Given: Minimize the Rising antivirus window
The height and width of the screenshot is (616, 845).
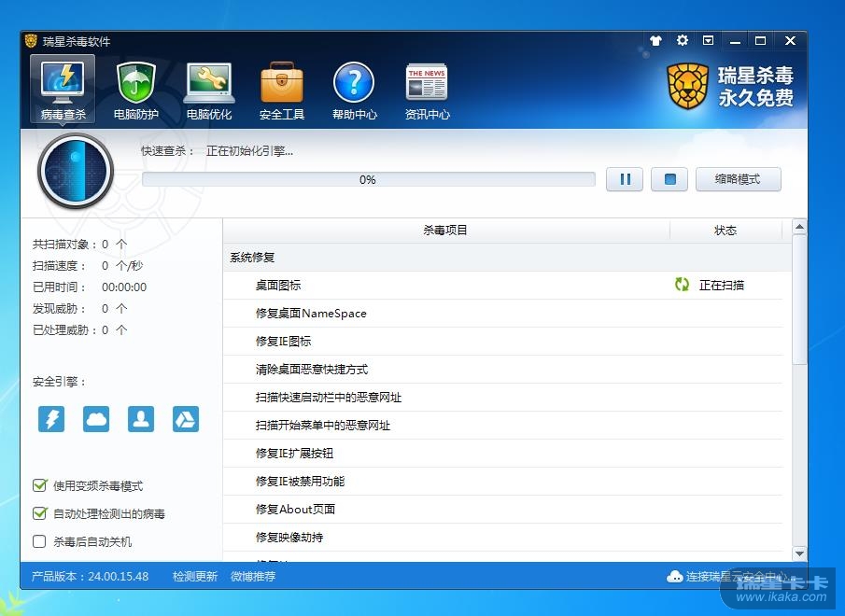Looking at the screenshot, I should pyautogui.click(x=735, y=41).
